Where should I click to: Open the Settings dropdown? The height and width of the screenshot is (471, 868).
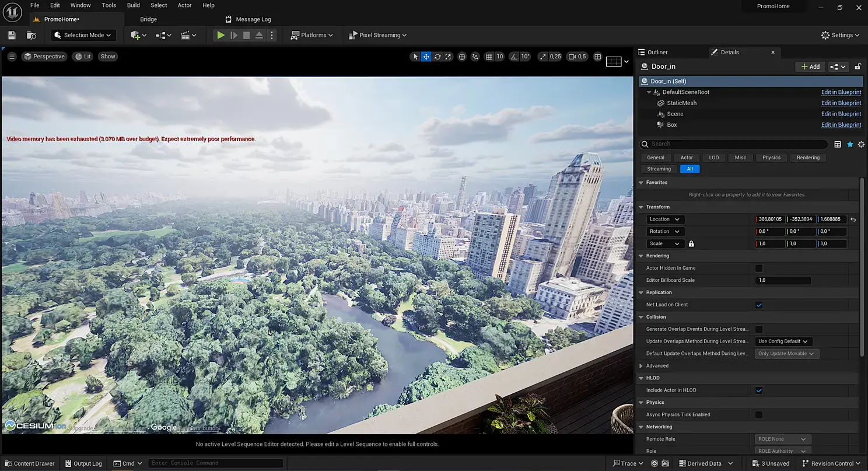click(841, 35)
